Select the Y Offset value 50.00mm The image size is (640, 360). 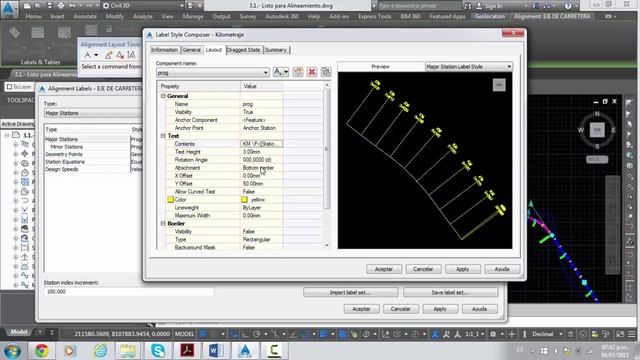coord(261,184)
